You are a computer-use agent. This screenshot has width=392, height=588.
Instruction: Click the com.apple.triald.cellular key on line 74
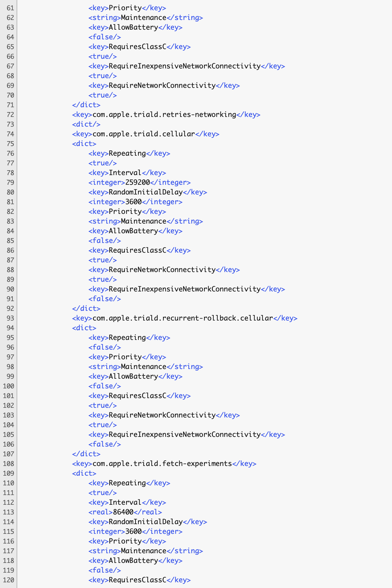(144, 134)
